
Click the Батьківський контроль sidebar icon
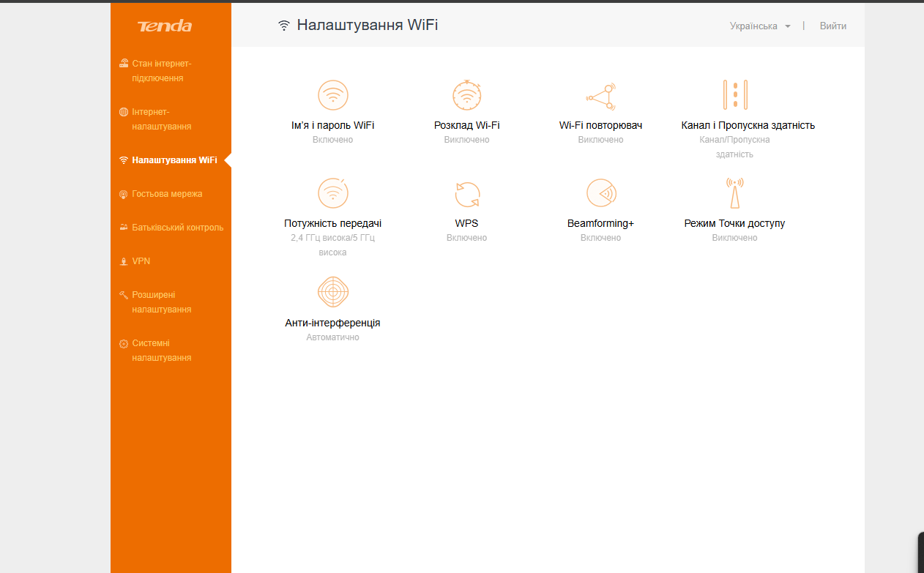click(124, 228)
